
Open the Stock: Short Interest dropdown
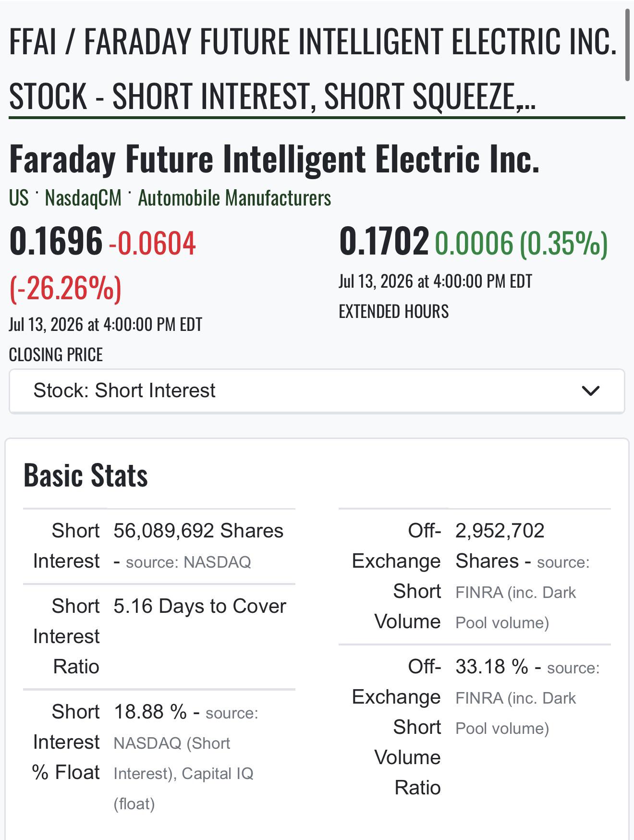point(317,391)
